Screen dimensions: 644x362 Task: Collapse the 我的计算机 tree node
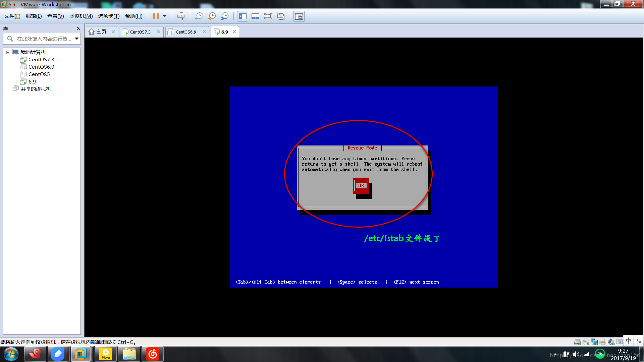point(8,52)
